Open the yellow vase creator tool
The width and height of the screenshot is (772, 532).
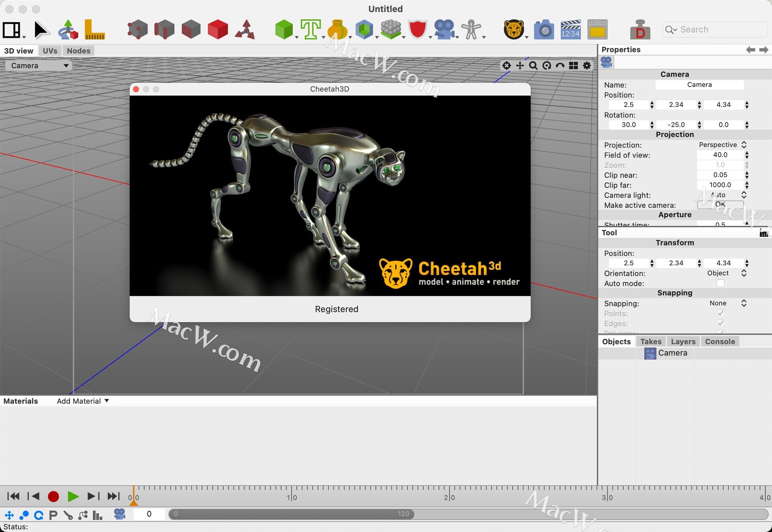[x=337, y=30]
